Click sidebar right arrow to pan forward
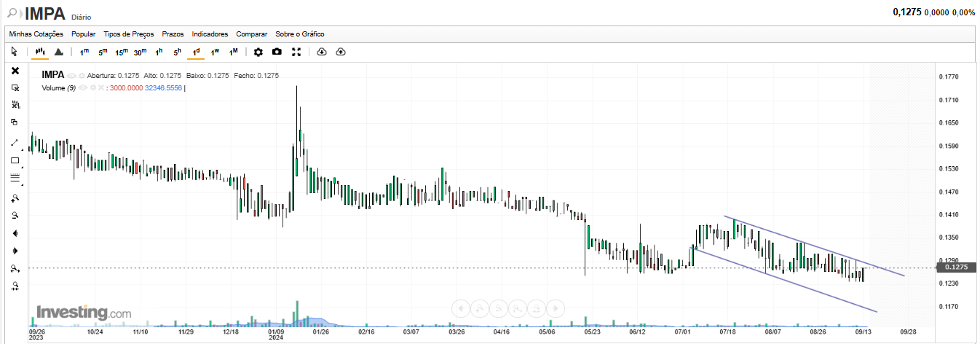Viewport: 980px width, 344px height. 15,251
